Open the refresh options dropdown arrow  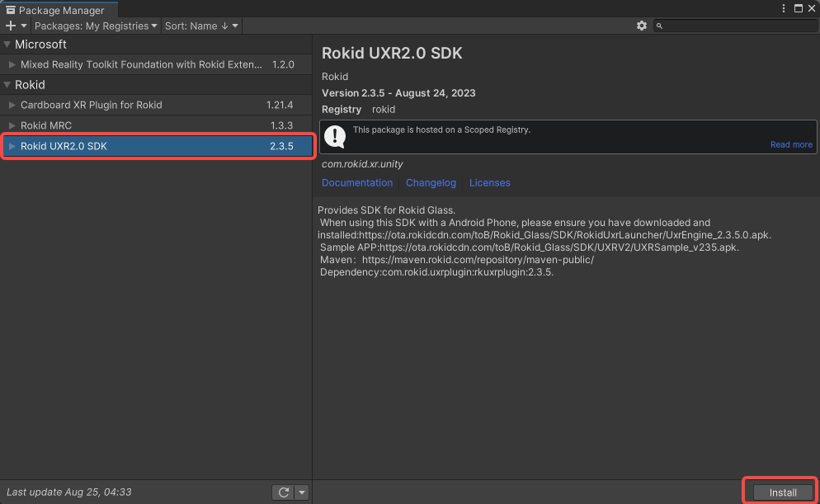[302, 492]
